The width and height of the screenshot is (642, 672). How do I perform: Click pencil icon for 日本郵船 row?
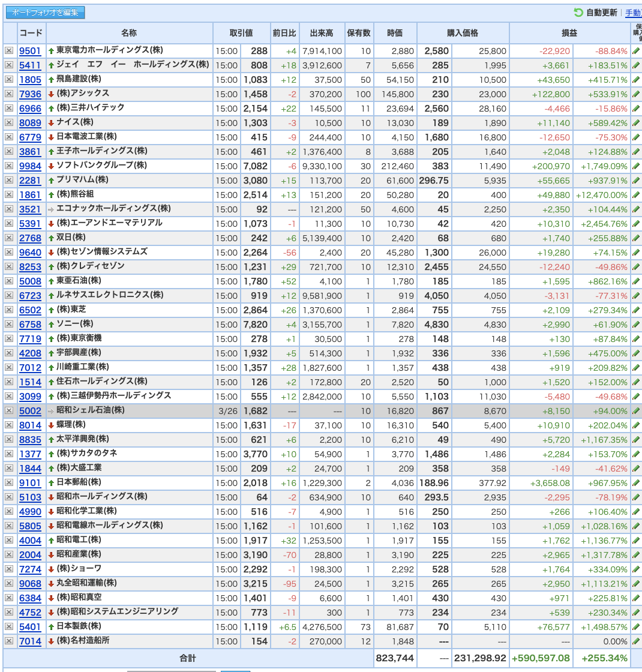pos(636,483)
